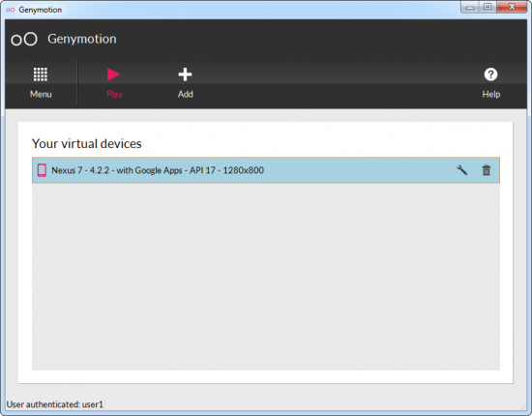Click the Your virtual devices heading
532x416 pixels.
pos(86,143)
